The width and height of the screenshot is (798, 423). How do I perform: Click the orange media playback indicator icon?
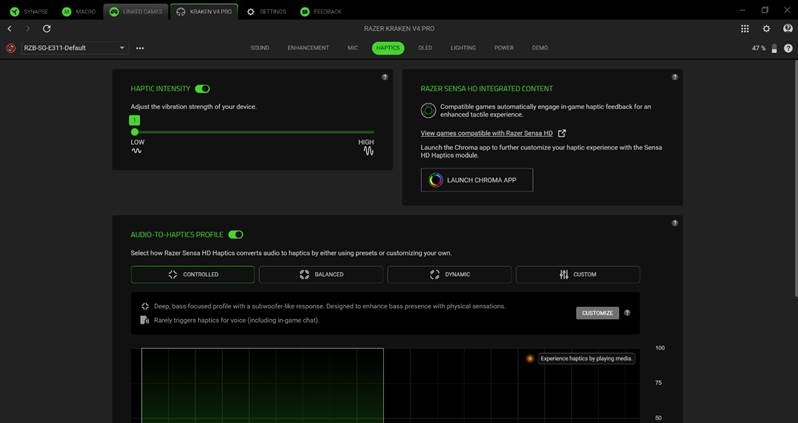pyautogui.click(x=530, y=359)
